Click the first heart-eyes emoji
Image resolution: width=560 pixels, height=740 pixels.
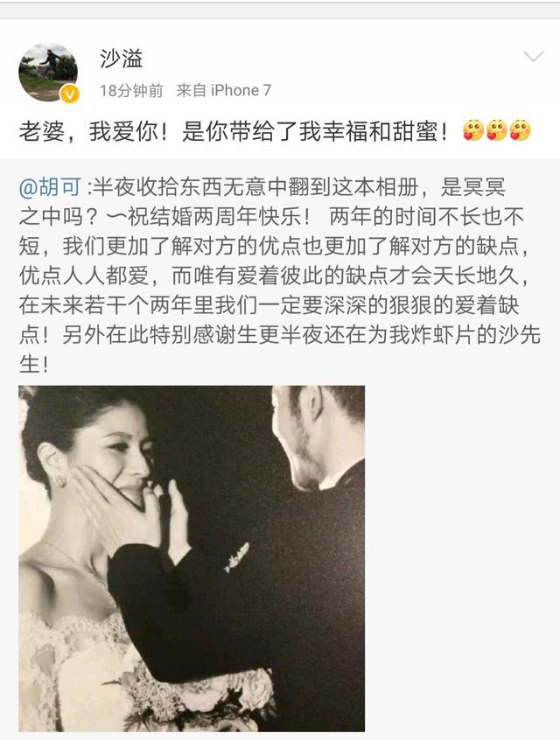pyautogui.click(x=473, y=130)
